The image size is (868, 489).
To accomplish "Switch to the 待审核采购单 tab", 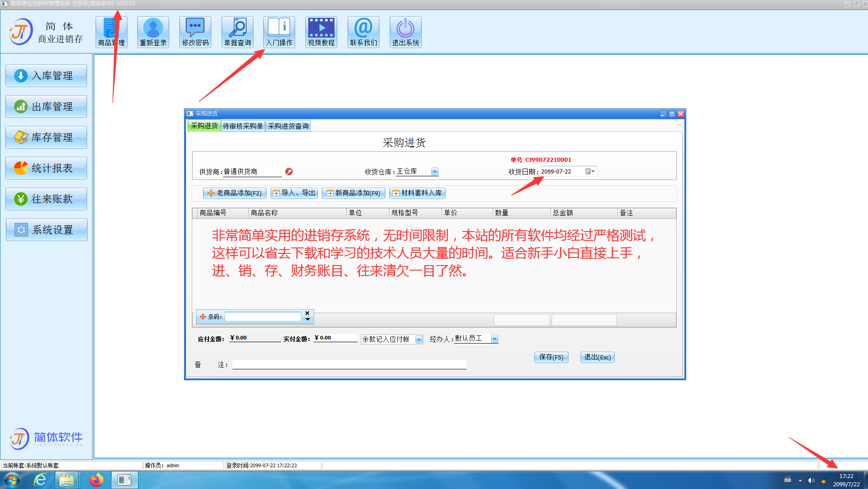I will click(243, 126).
